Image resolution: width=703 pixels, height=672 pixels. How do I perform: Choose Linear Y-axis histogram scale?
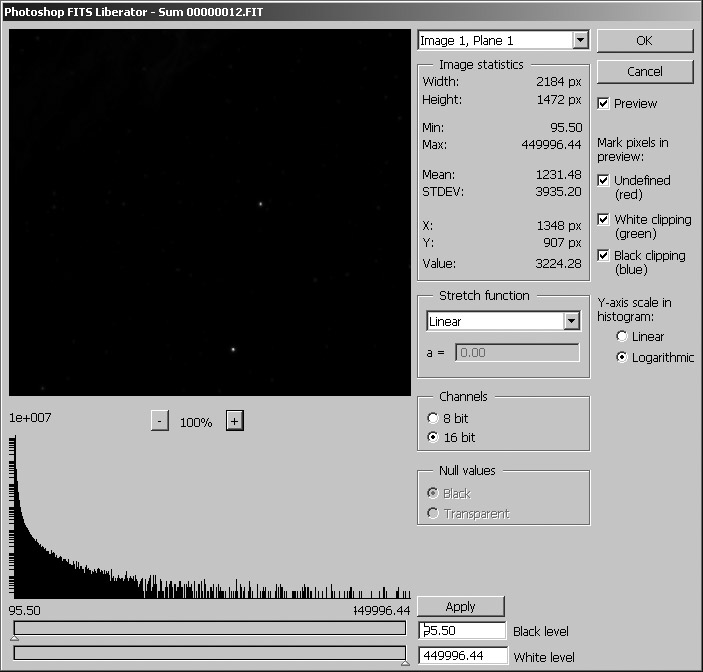pyautogui.click(x=622, y=337)
